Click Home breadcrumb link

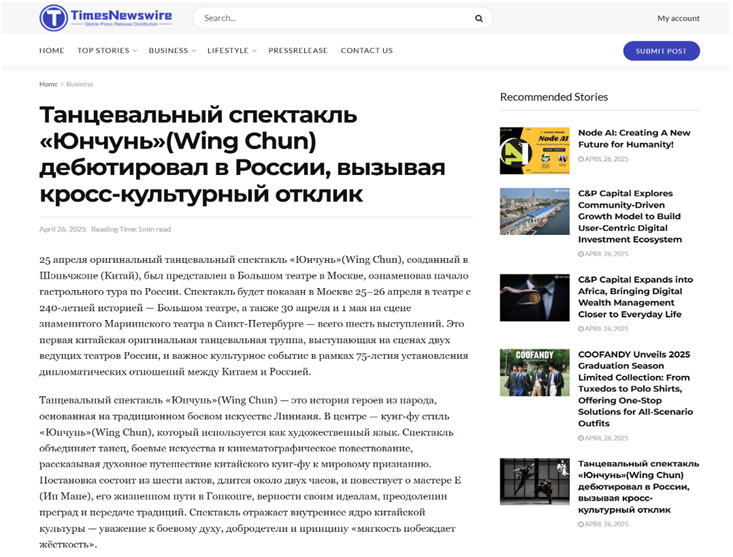coord(48,84)
